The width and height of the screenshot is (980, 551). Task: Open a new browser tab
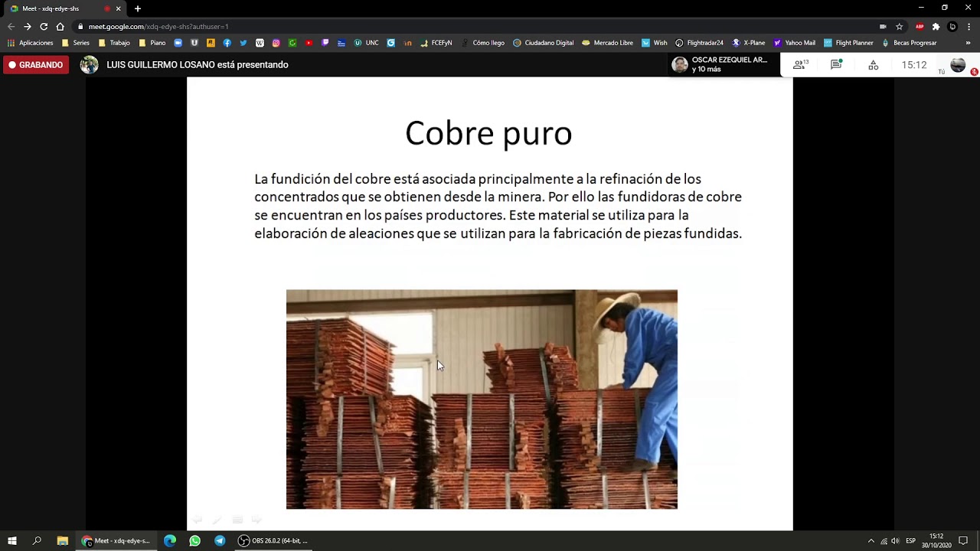138,8
